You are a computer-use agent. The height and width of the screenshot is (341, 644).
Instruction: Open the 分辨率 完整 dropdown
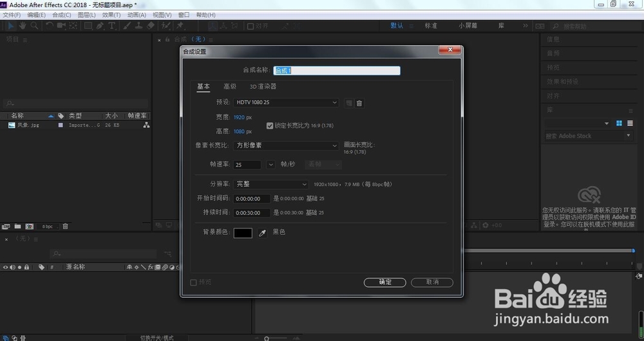click(x=270, y=184)
